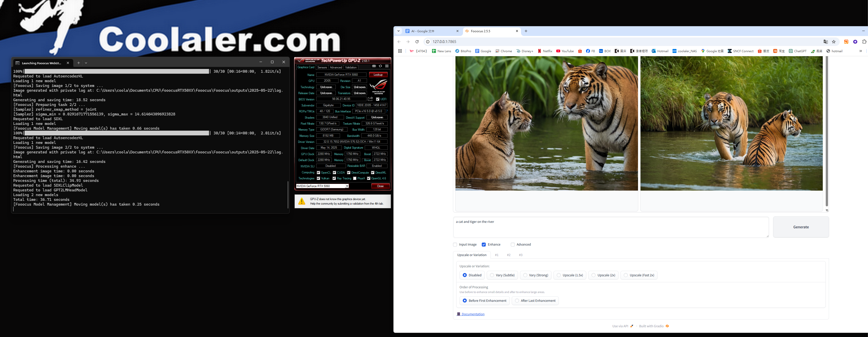The width and height of the screenshot is (868, 337).
Task: Check the Input Image checkbox
Action: [455, 244]
